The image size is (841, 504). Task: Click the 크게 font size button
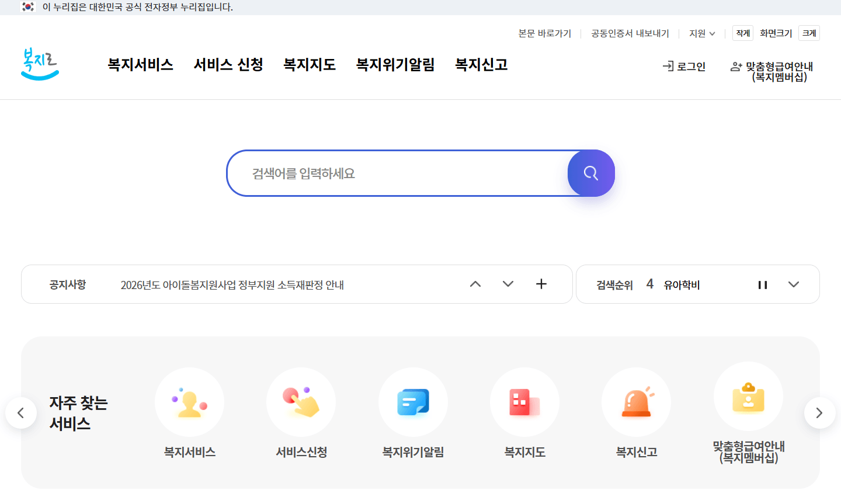tap(809, 33)
